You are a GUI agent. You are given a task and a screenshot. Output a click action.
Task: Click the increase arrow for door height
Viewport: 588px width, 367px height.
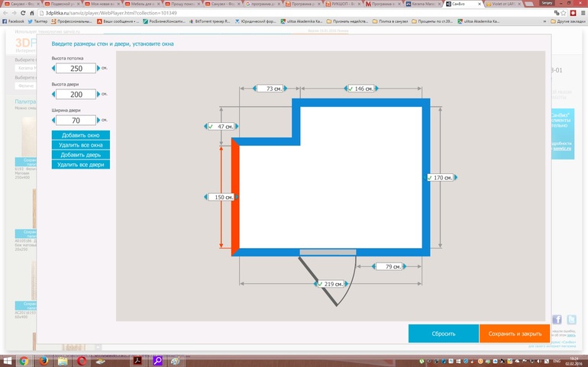pyautogui.click(x=99, y=95)
